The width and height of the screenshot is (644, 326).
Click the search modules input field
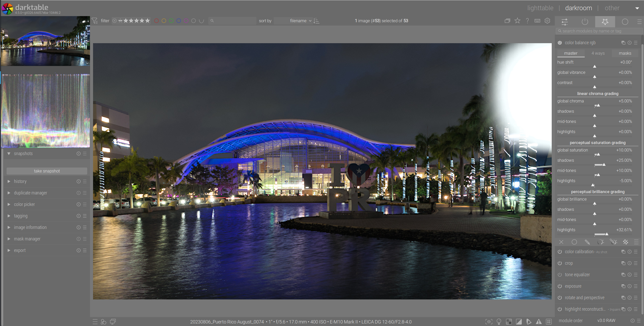(x=598, y=31)
